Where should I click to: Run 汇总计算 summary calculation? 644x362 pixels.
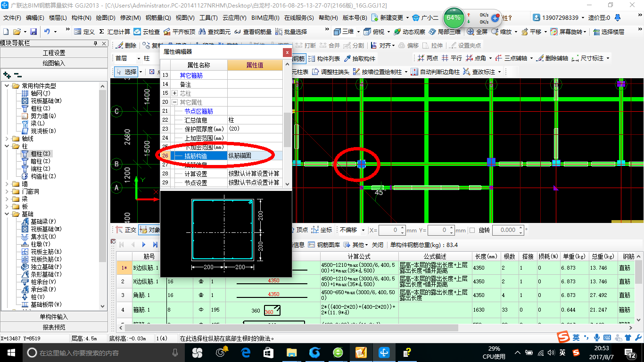pyautogui.click(x=114, y=32)
